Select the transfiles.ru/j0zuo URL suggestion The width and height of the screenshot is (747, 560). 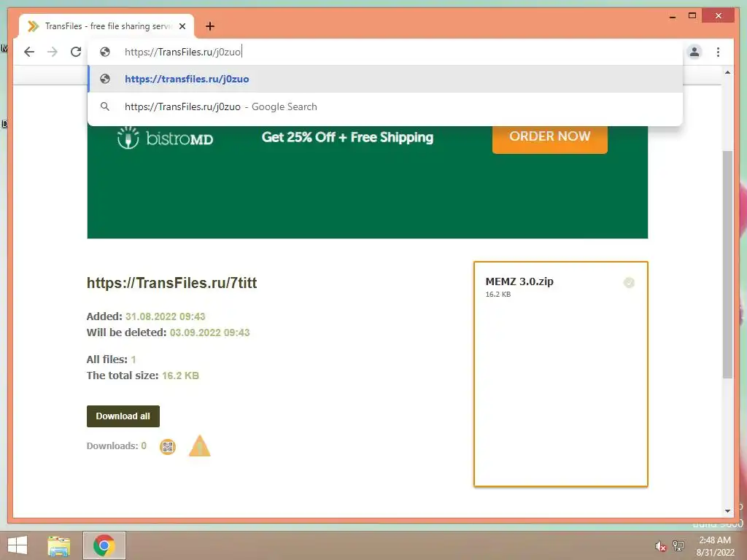pos(385,79)
